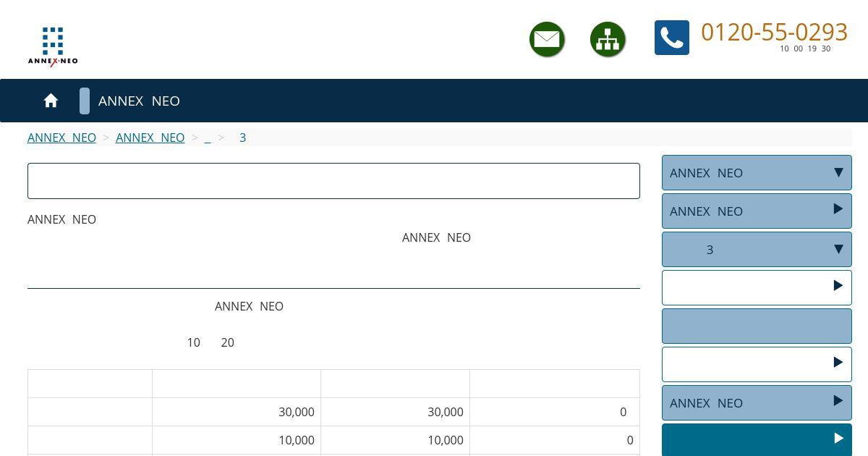Image resolution: width=868 pixels, height=456 pixels.
Task: Click the 0 cell in the 10,000 row
Action: (555, 440)
